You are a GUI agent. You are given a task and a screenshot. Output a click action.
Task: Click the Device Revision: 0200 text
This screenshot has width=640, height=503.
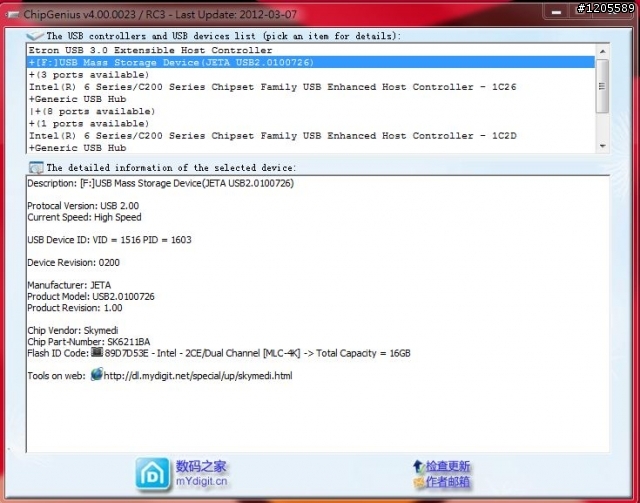(73, 263)
